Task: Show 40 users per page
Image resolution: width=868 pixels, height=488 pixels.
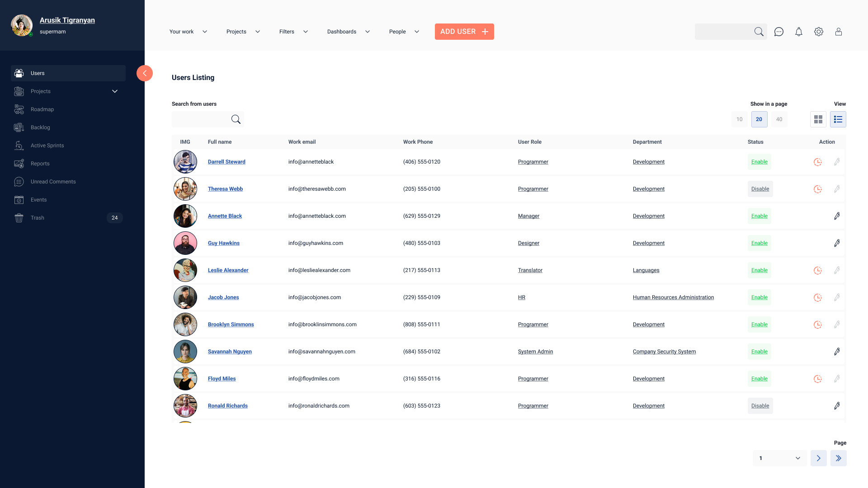Action: (779, 119)
